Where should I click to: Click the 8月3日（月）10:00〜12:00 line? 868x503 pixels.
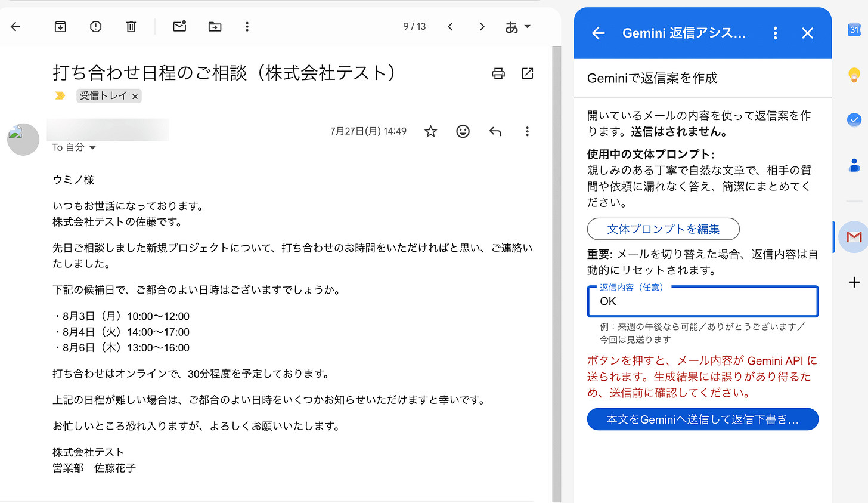point(122,316)
